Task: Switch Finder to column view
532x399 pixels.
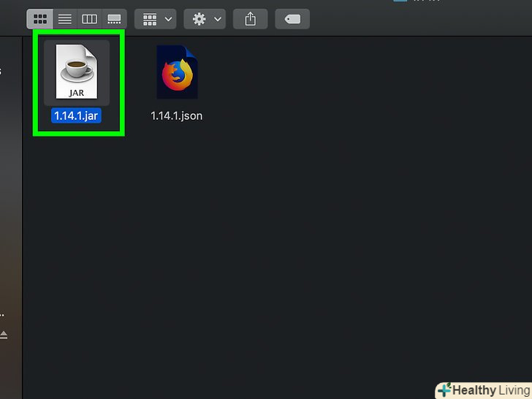Action: pos(90,19)
